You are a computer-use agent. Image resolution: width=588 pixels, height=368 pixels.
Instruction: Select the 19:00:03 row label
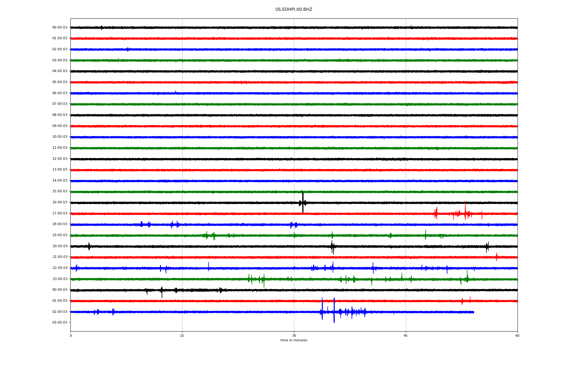pos(60,235)
